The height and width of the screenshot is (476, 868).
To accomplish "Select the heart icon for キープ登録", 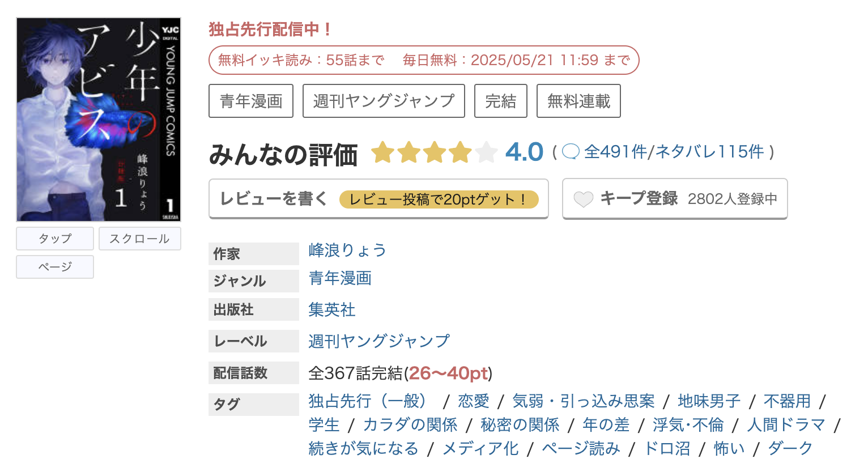I will point(583,198).
